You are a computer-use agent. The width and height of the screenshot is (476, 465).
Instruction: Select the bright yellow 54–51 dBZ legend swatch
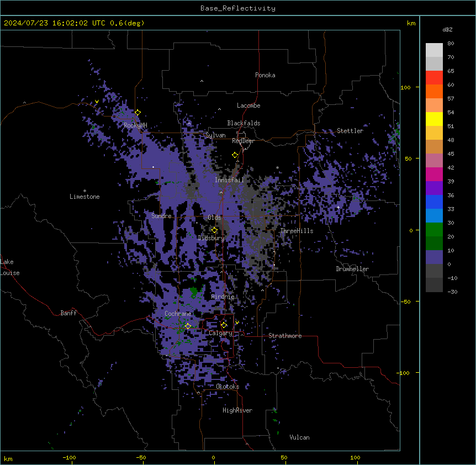pyautogui.click(x=434, y=119)
